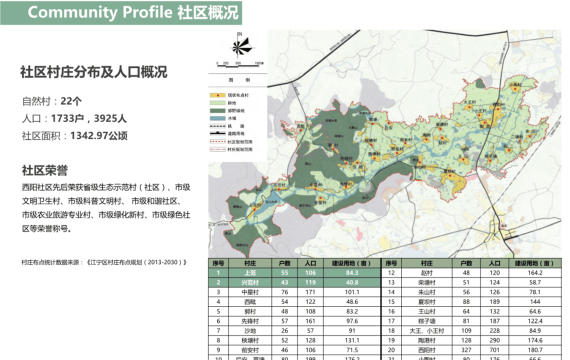Click the 122.4 cell in row 17
The height and width of the screenshot is (360, 570).
[x=535, y=321]
